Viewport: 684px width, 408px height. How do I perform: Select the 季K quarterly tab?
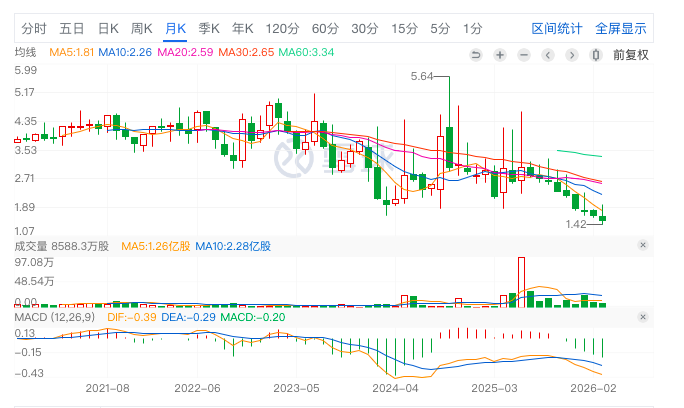209,28
